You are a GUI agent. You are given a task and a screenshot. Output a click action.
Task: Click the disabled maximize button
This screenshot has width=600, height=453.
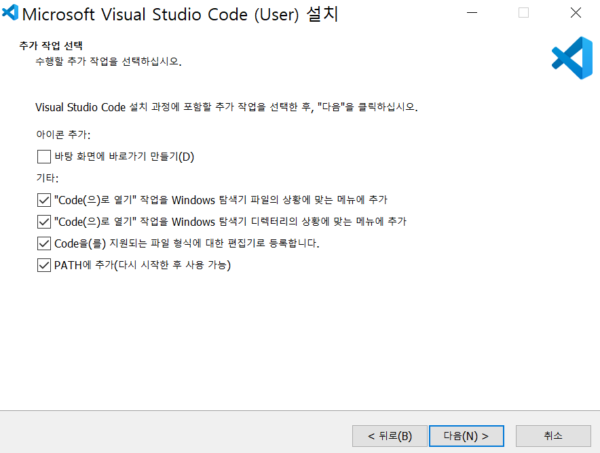(x=523, y=13)
